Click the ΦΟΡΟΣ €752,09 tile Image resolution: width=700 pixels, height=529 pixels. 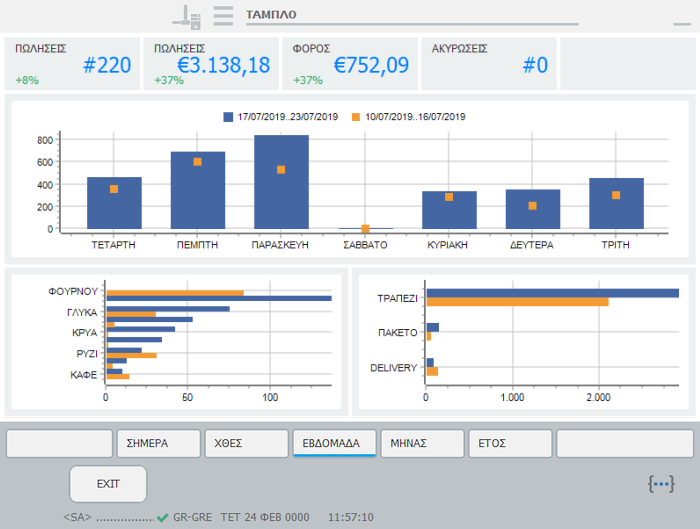(x=349, y=65)
